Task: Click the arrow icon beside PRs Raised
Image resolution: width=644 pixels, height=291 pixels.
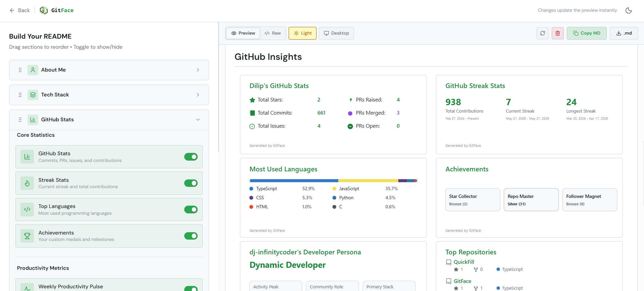Action: click(x=351, y=100)
